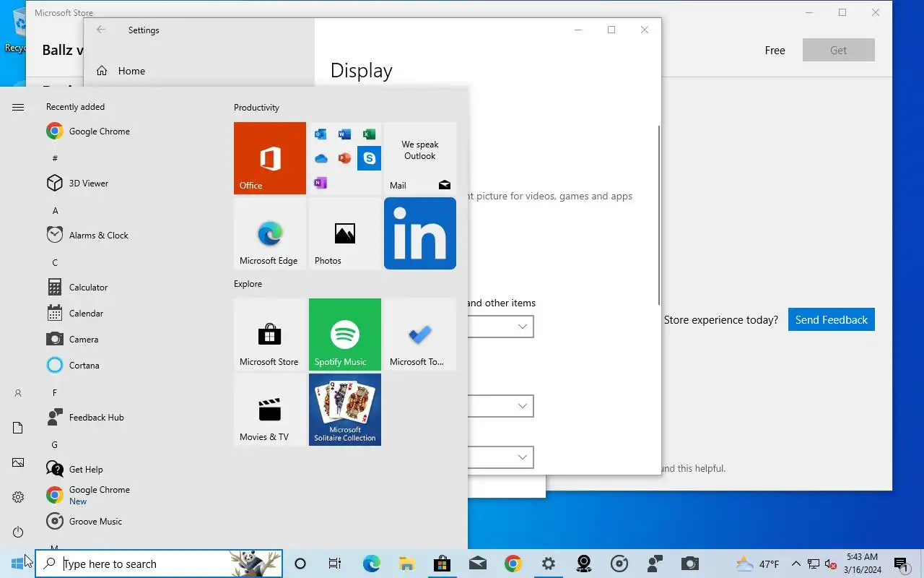The image size is (924, 578).
Task: Open the network tray icon
Action: point(814,564)
